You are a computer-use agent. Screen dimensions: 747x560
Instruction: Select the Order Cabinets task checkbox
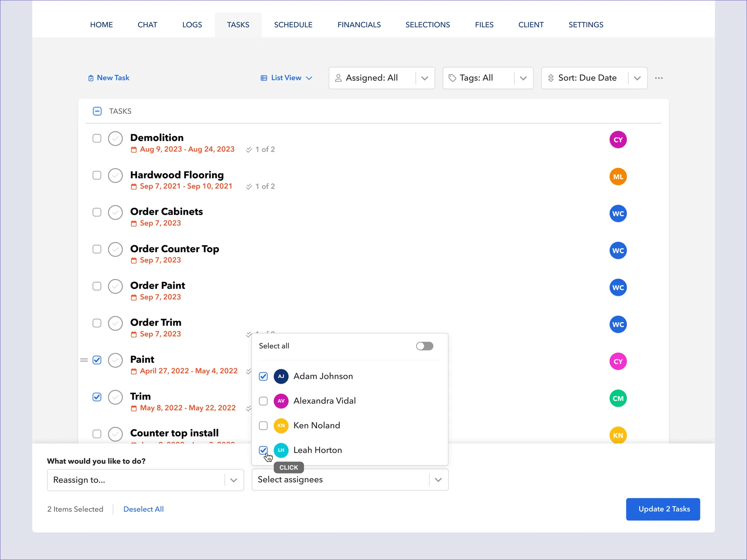[x=97, y=212]
